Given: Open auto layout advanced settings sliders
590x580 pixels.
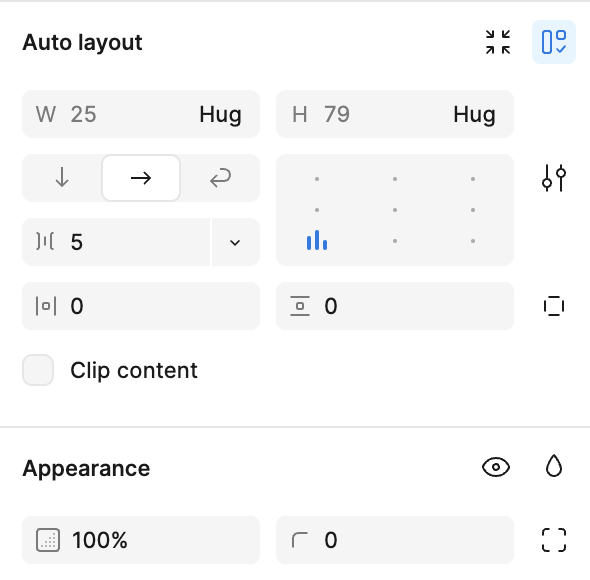Looking at the screenshot, I should [554, 178].
